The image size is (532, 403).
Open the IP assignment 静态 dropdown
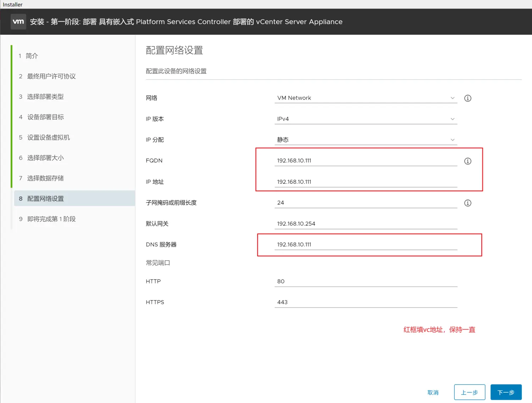(x=366, y=140)
